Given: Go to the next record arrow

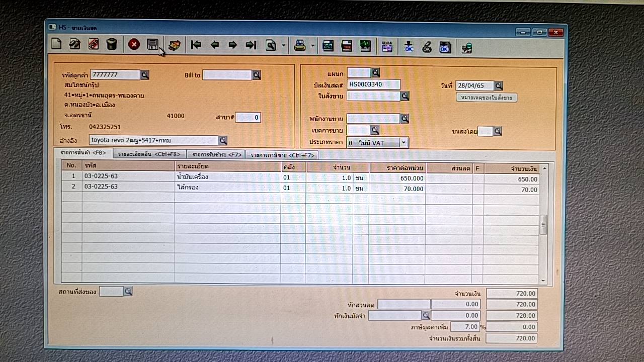Looking at the screenshot, I should (x=232, y=45).
